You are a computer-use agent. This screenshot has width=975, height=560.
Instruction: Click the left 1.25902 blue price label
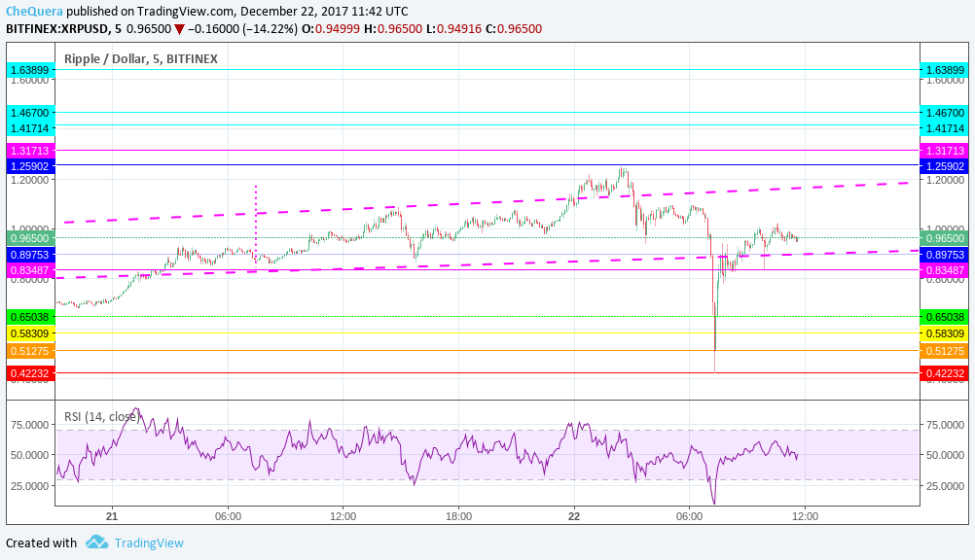[28, 166]
